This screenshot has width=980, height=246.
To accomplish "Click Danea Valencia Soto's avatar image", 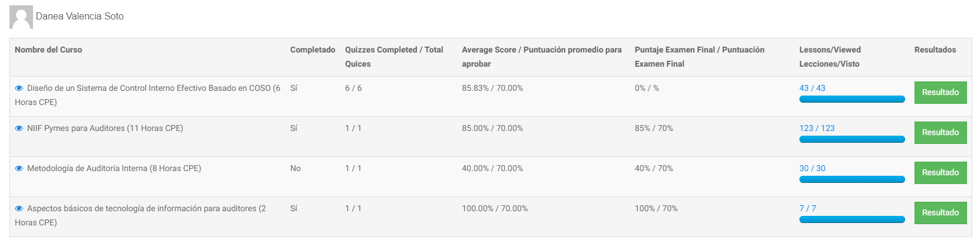I will pyautogui.click(x=21, y=18).
